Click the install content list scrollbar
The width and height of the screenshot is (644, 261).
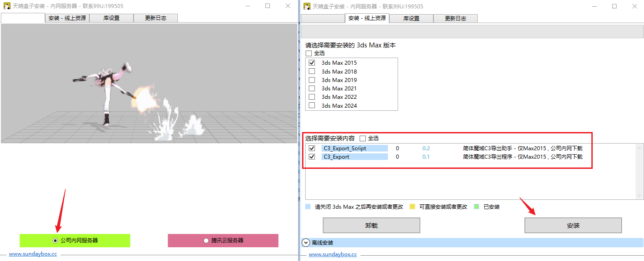640,171
